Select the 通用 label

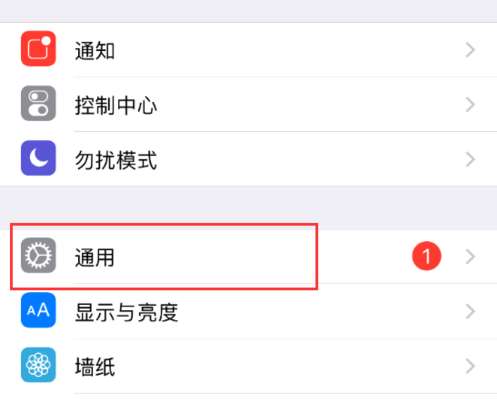tap(95, 257)
